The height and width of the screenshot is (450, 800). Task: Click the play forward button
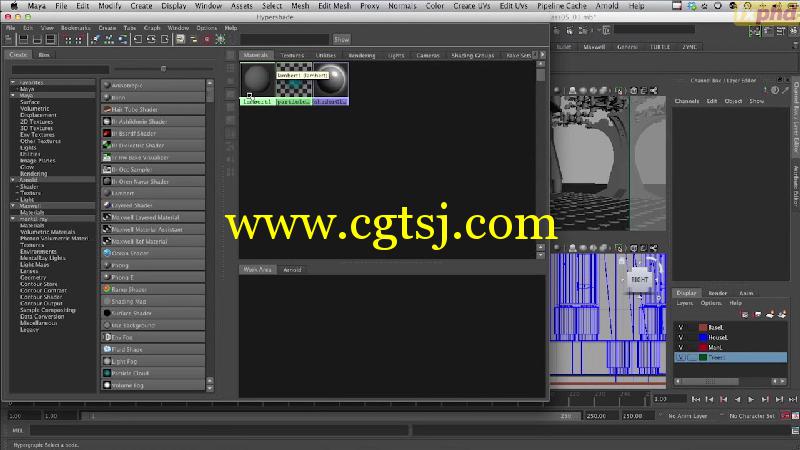[x=751, y=399]
